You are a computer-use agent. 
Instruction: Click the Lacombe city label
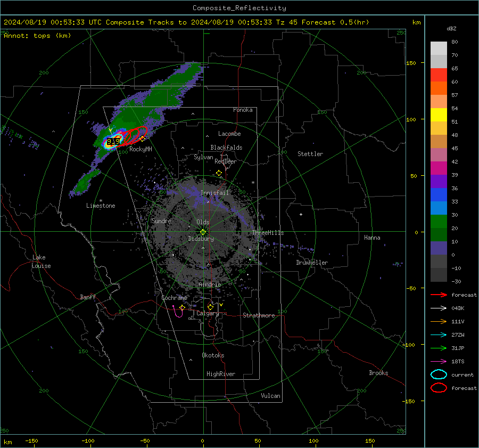229,134
